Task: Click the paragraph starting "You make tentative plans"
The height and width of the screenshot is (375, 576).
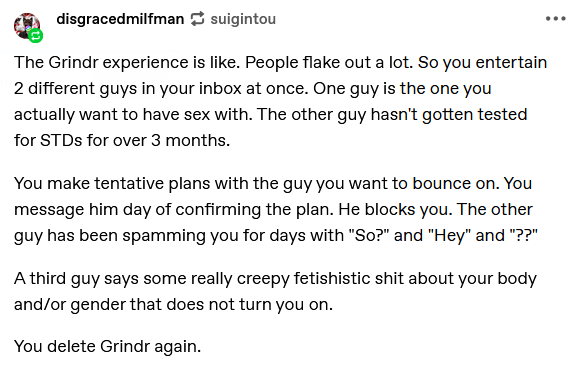Action: click(x=276, y=209)
